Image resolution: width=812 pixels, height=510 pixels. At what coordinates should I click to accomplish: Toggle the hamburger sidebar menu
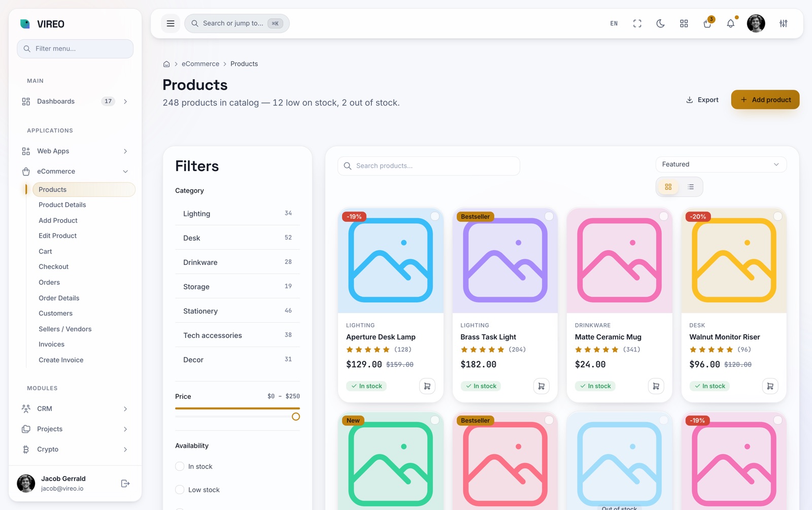coord(171,23)
